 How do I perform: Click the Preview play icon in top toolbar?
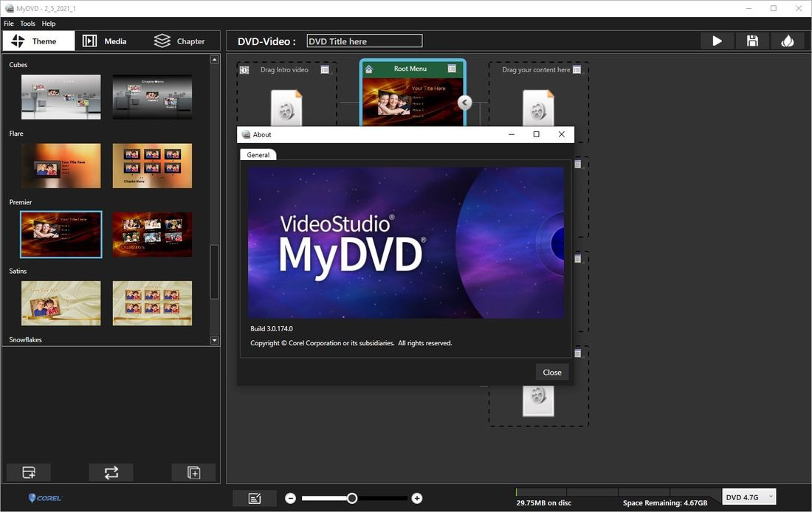click(718, 41)
